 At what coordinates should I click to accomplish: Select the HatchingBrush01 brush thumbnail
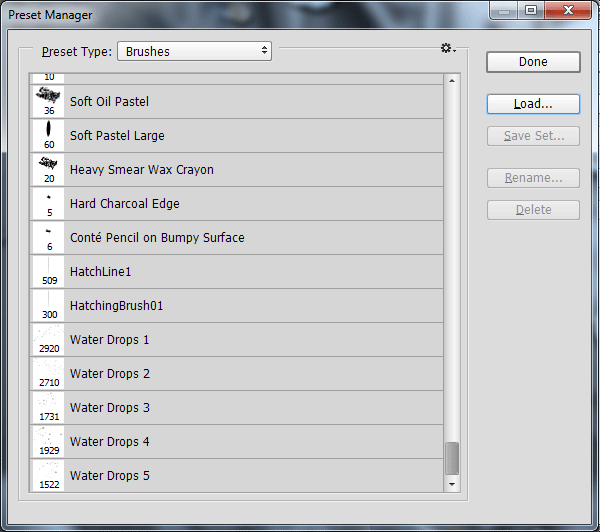(48, 306)
